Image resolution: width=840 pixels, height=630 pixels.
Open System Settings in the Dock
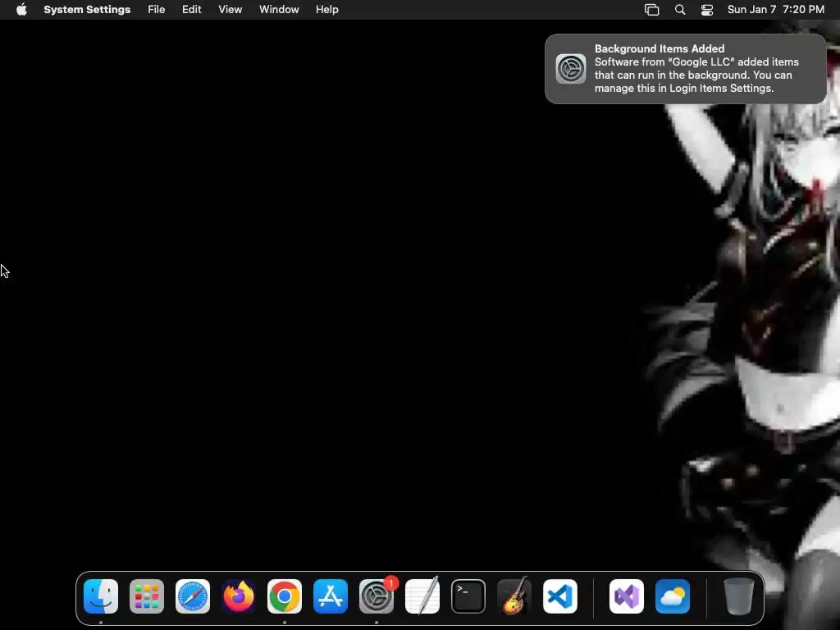(x=377, y=596)
